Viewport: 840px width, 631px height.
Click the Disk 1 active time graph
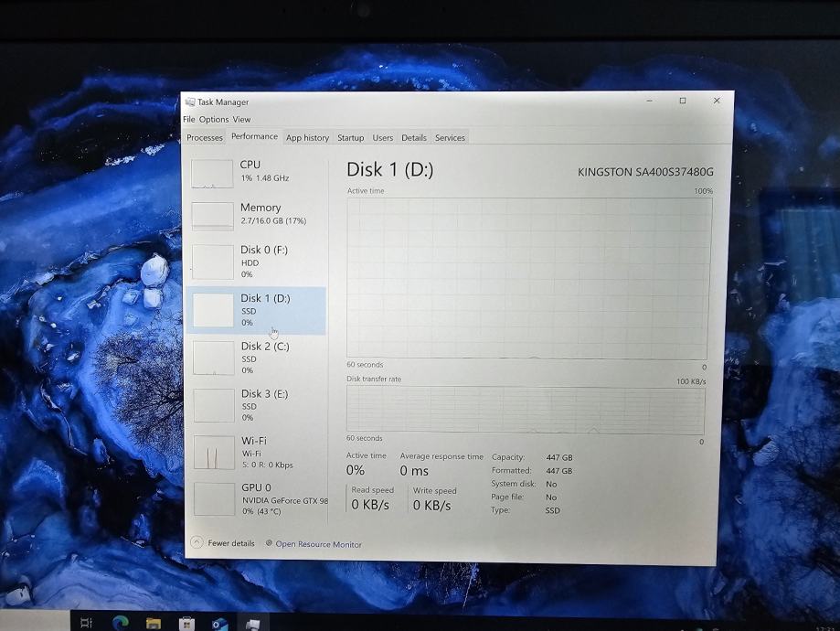528,278
